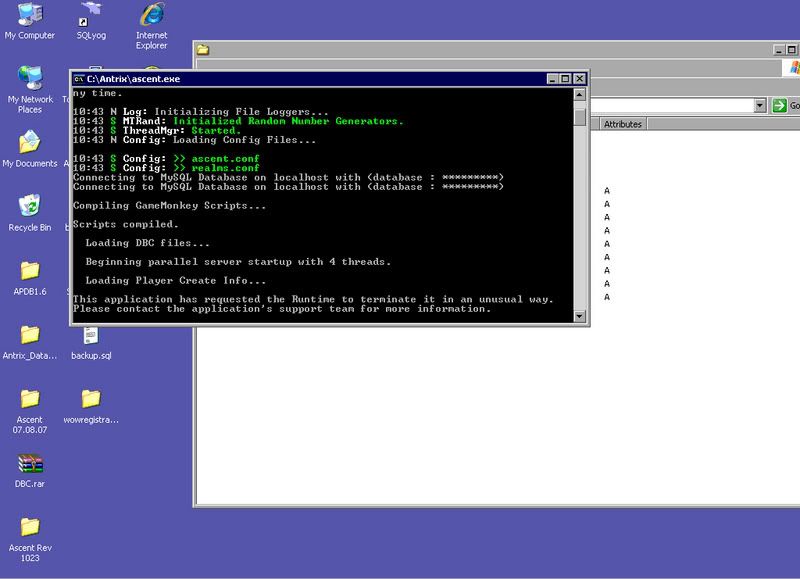800x579 pixels.
Task: Expand the Explorer address bar dropdown
Action: point(761,105)
